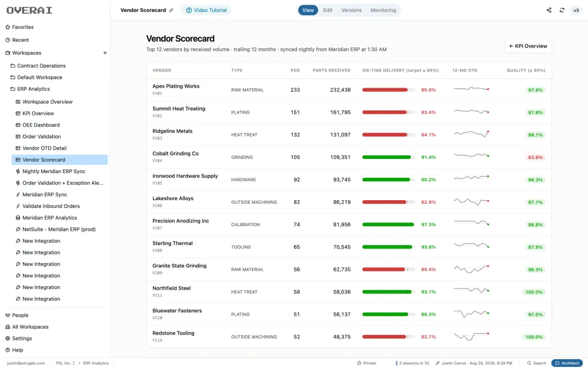This screenshot has height=368, width=588.
Task: Click justin@perygee.com account in status bar
Action: pos(25,363)
